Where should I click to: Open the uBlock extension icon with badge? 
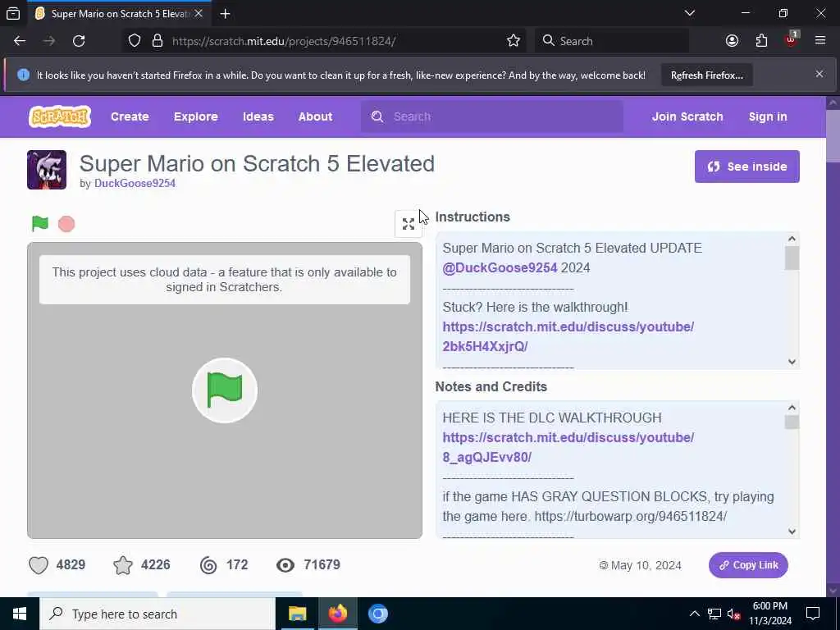click(792, 39)
